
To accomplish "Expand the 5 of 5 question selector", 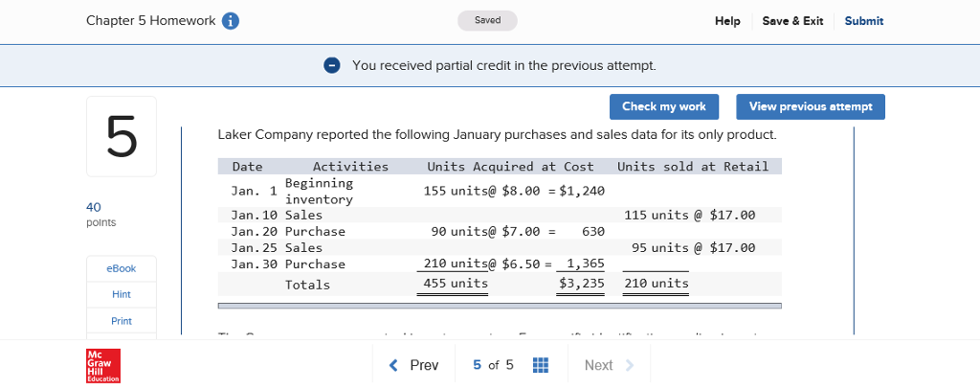I will [x=493, y=365].
